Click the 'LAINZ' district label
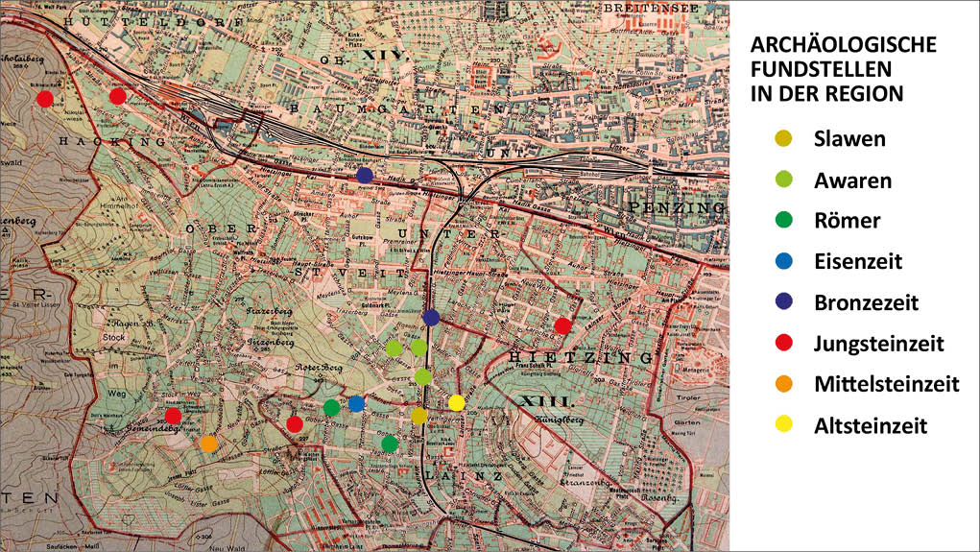The height and width of the screenshot is (552, 980). tap(464, 476)
